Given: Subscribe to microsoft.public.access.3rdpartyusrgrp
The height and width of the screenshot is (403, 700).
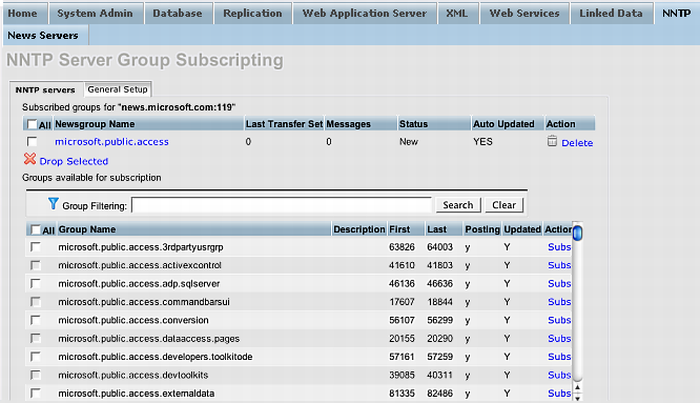Looking at the screenshot, I should (559, 247).
